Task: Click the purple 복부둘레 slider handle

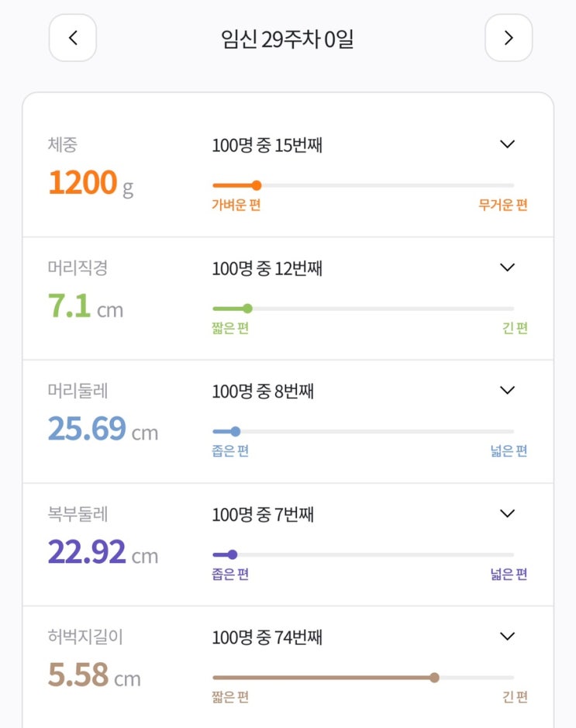Action: pos(233,554)
